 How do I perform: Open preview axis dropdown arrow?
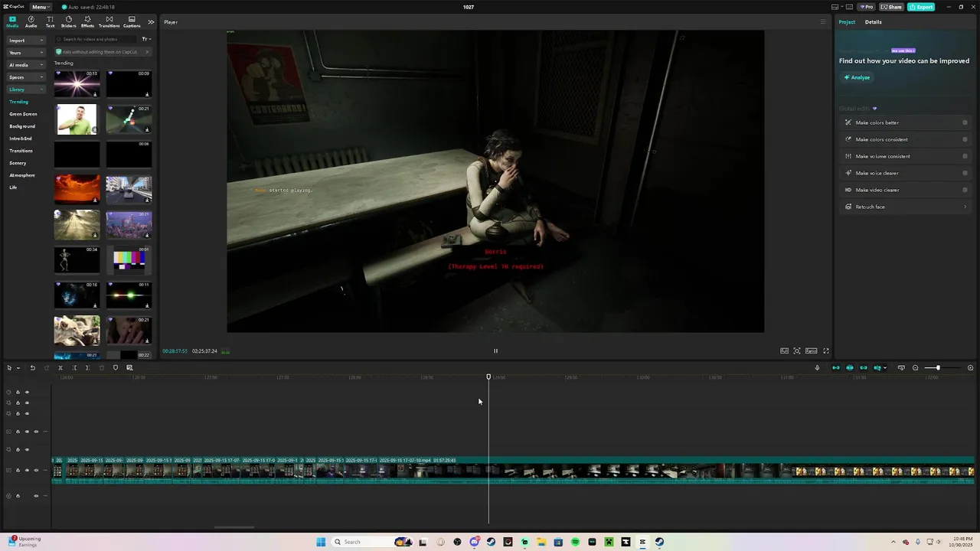(x=885, y=368)
